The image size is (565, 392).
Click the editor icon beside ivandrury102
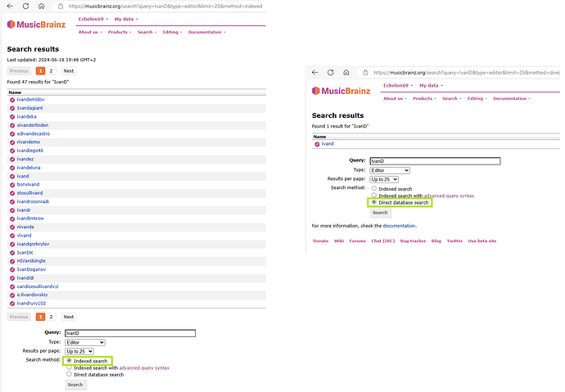pyautogui.click(x=12, y=304)
